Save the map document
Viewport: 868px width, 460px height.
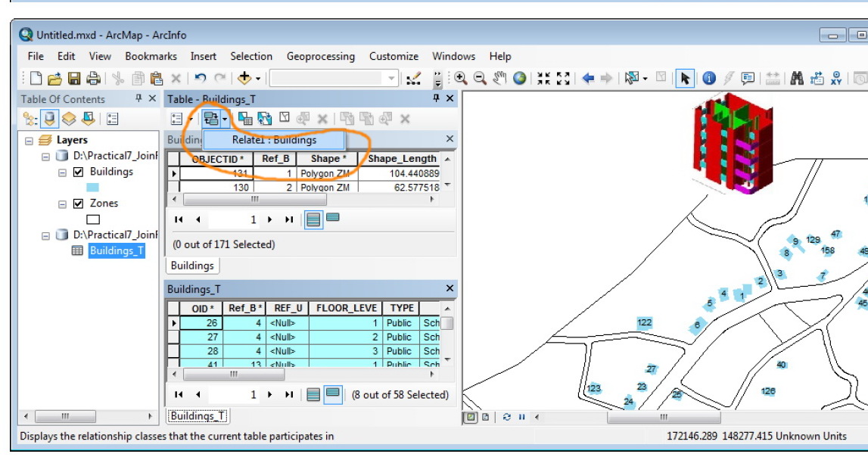click(73, 79)
